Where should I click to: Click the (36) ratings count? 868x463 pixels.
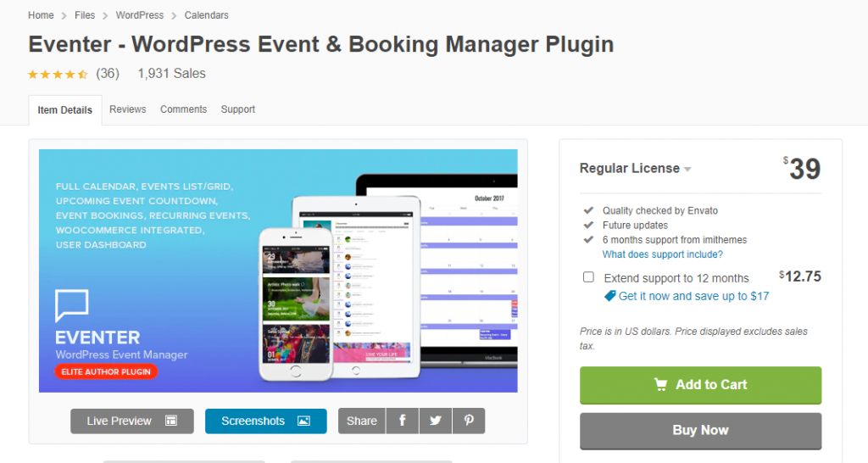(x=108, y=73)
